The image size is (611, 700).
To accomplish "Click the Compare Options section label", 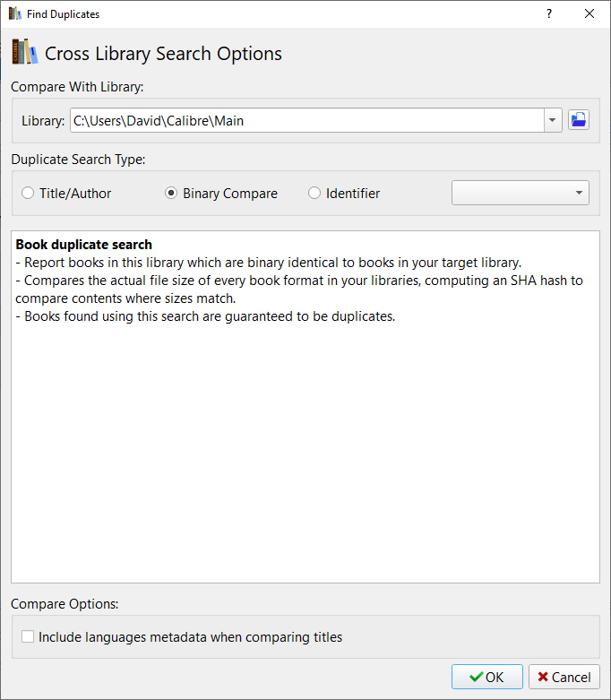I will pyautogui.click(x=65, y=603).
